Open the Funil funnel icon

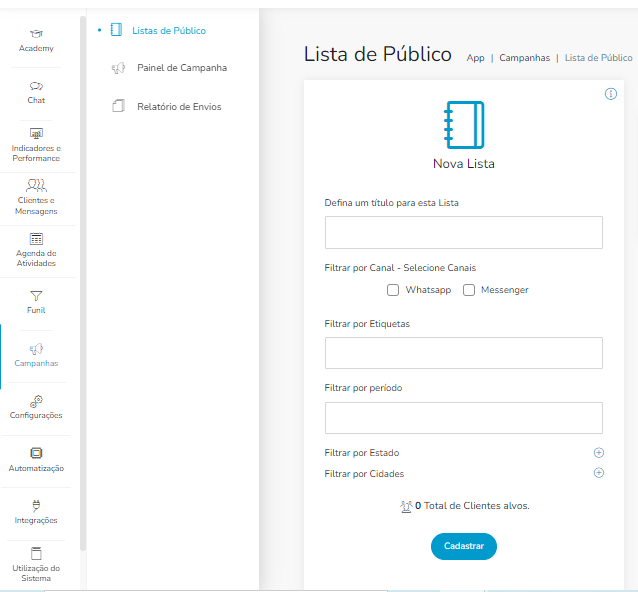tap(36, 296)
